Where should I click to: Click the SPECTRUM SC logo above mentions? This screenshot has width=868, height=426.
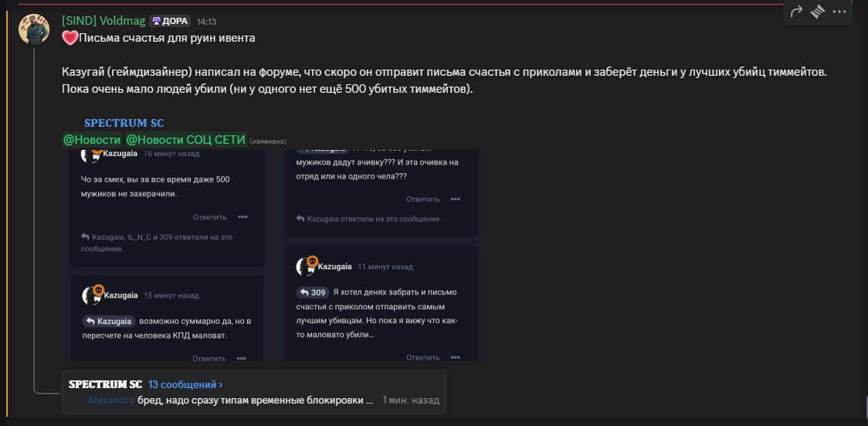124,123
